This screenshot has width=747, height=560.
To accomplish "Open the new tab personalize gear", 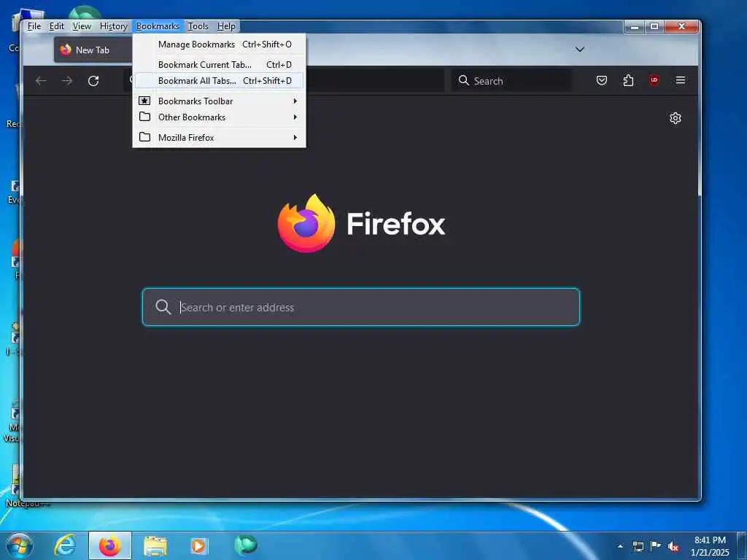I will (675, 118).
